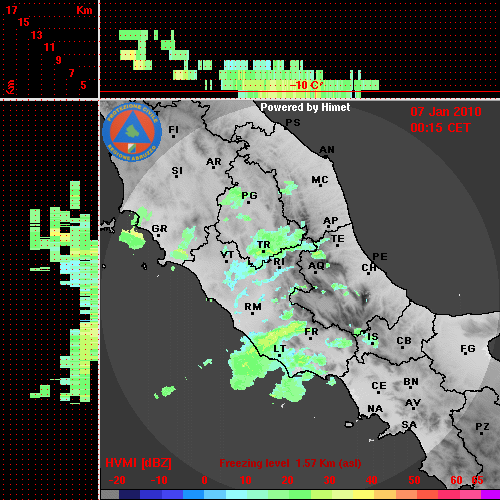
Task: Click the 11 km height axis label
Action: pyautogui.click(x=49, y=47)
